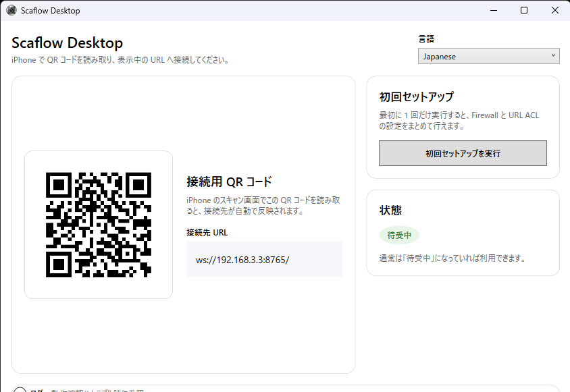Image resolution: width=570 pixels, height=392 pixels.
Task: Click the dropdown chevron in the language box
Action: pos(553,56)
